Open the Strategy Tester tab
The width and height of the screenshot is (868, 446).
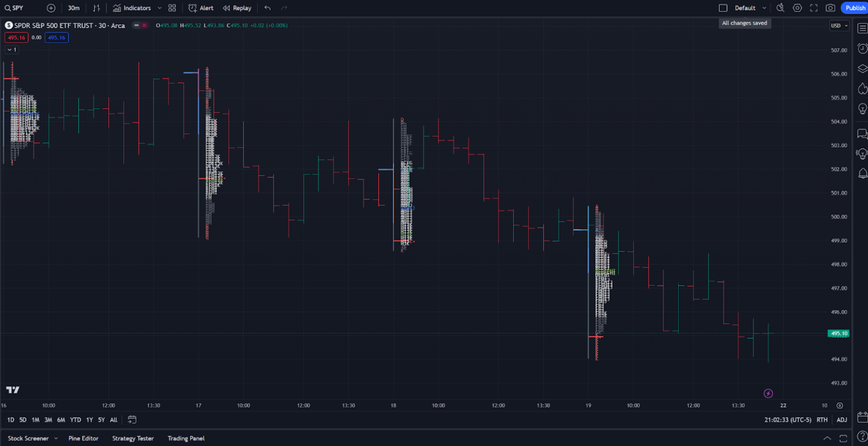click(133, 439)
